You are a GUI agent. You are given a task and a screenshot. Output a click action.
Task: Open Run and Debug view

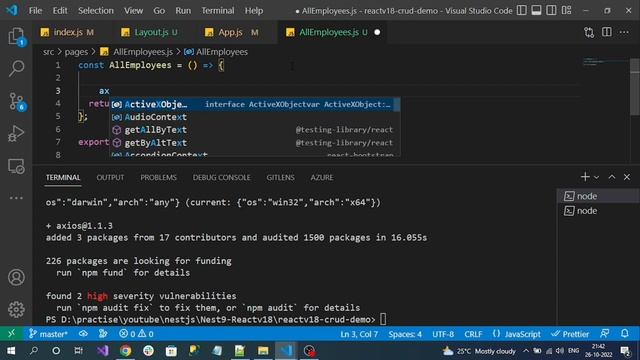tap(16, 133)
